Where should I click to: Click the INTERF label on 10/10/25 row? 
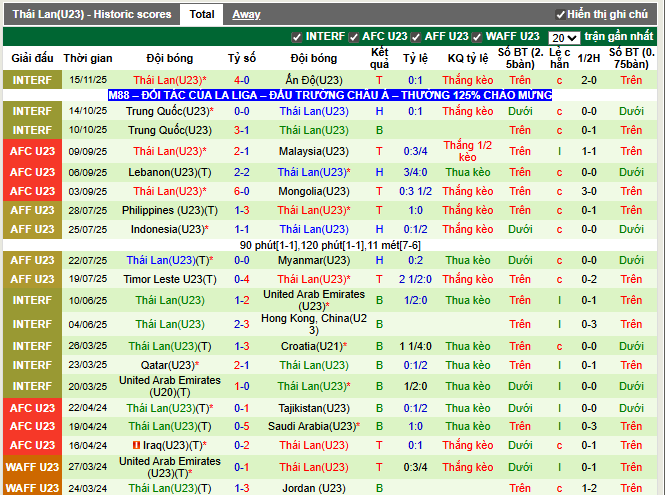click(32, 130)
